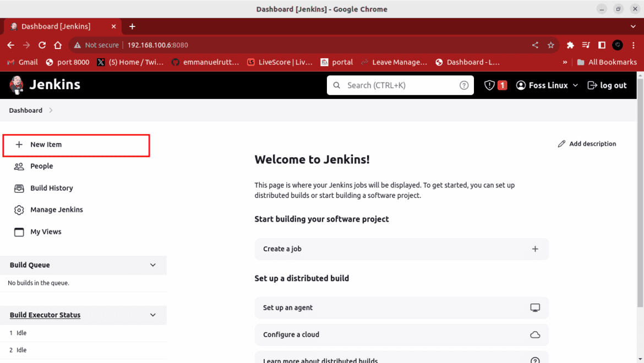Collapse the Build Executor Status section

(152, 315)
